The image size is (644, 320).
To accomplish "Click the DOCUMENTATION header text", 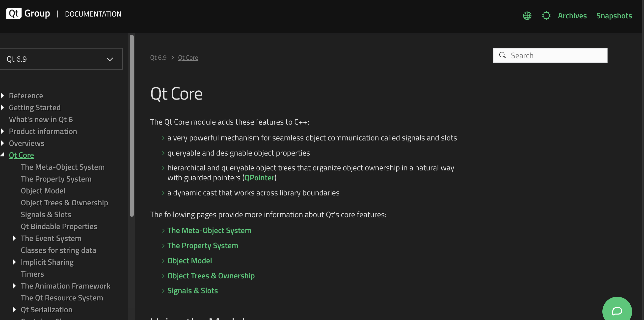I will click(93, 14).
